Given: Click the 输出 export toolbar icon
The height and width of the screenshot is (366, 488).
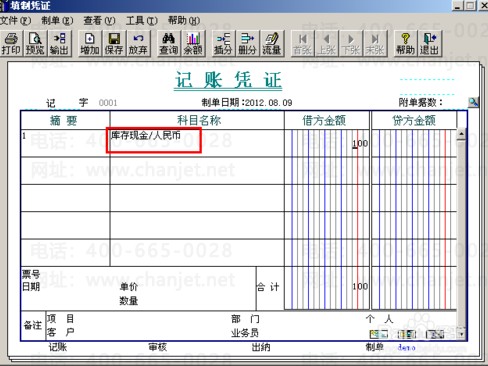Looking at the screenshot, I should pos(60,43).
